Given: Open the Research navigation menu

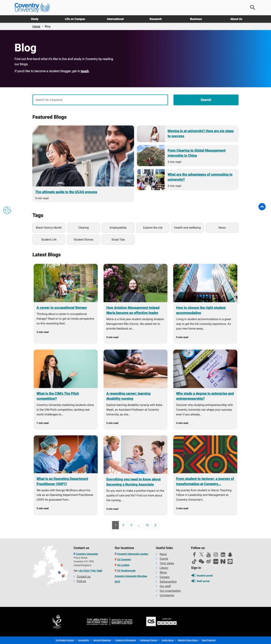Looking at the screenshot, I should pyautogui.click(x=155, y=19).
